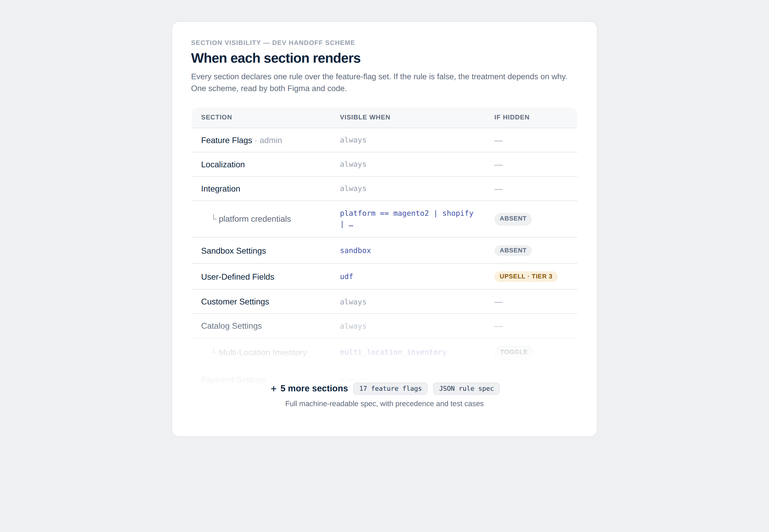The width and height of the screenshot is (769, 532).
Task: Click the VISIBLE WHEN column header
Action: click(x=365, y=117)
